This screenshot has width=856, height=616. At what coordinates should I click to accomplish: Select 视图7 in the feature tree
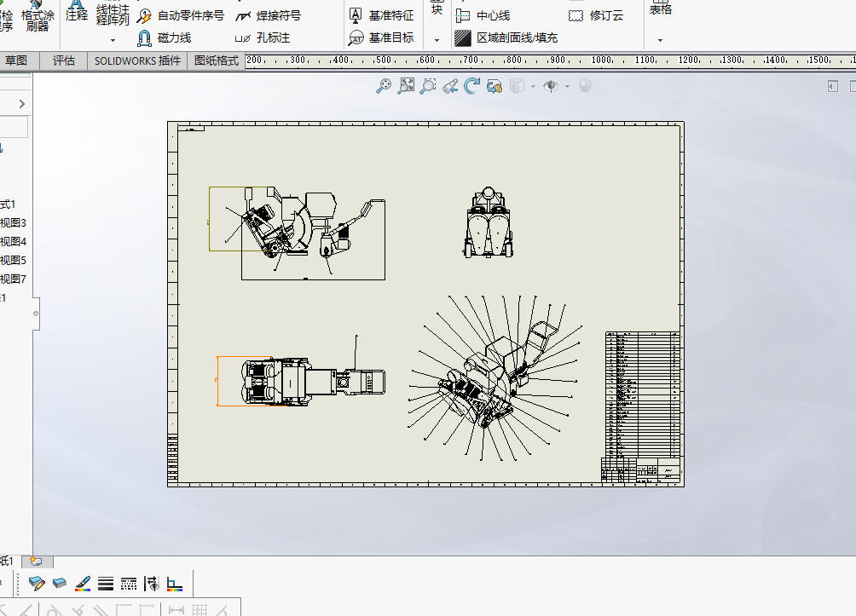(13, 279)
